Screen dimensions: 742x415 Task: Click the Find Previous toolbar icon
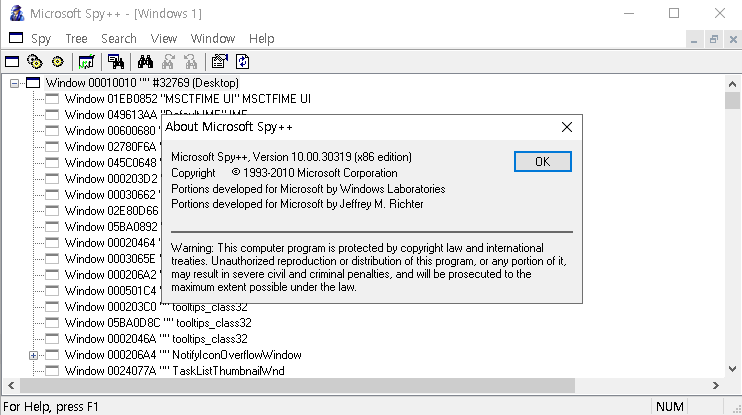click(x=191, y=62)
